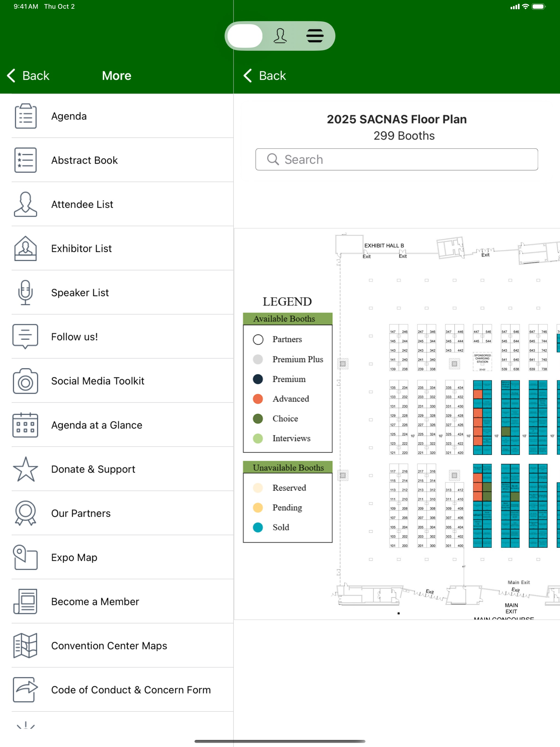Tap the Interviews light green legend swatch
The image size is (560, 747).
coord(258,438)
